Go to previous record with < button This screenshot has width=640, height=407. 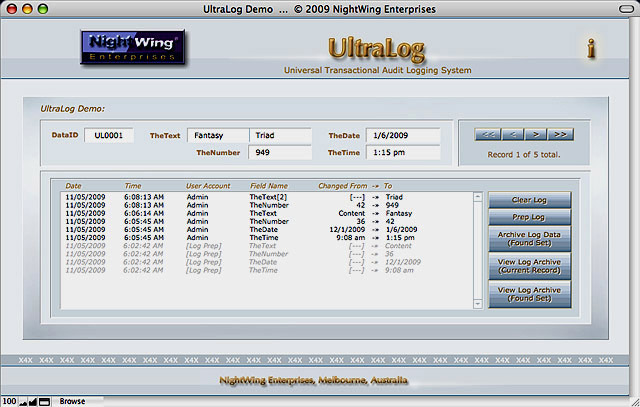pos(513,134)
